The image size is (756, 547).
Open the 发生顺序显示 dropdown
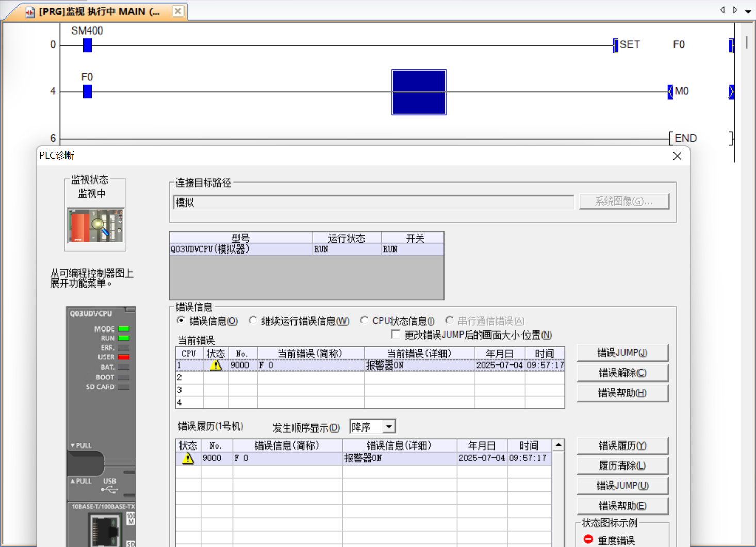389,427
